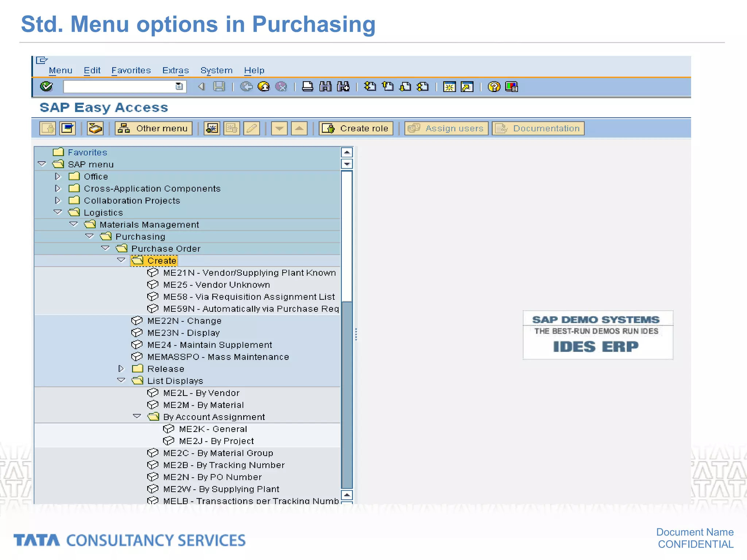Viewport: 747px width, 560px height.
Task: Click the SAP menu icon
Action: click(x=67, y=128)
